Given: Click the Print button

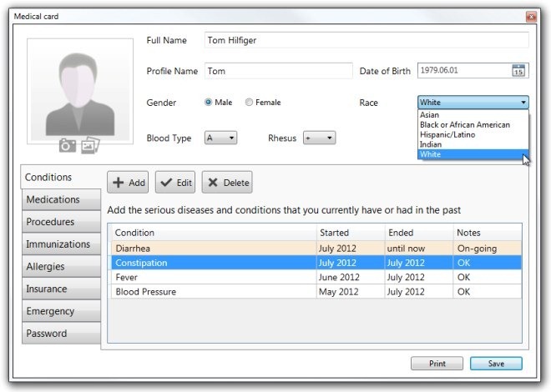Looking at the screenshot, I should point(437,364).
